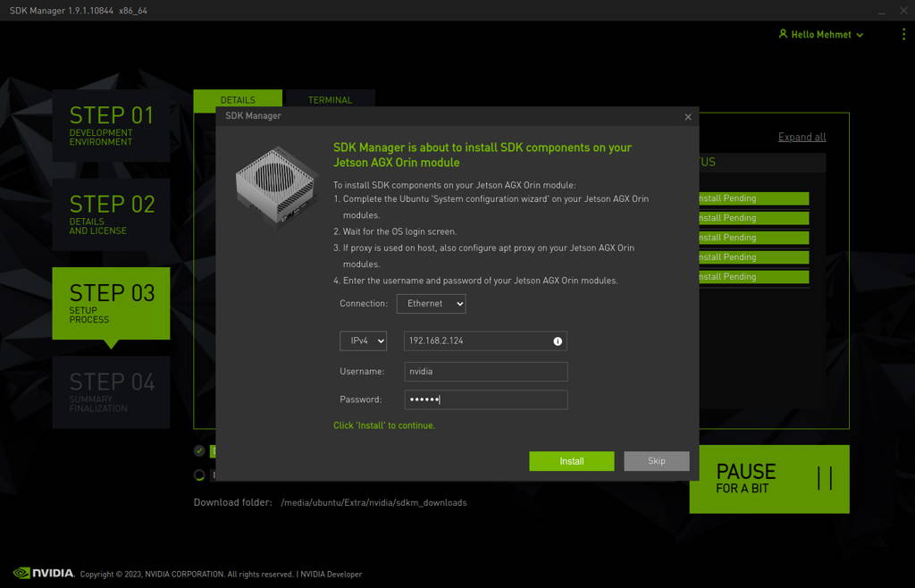Open the IPv4 protocol dropdown

(x=363, y=340)
